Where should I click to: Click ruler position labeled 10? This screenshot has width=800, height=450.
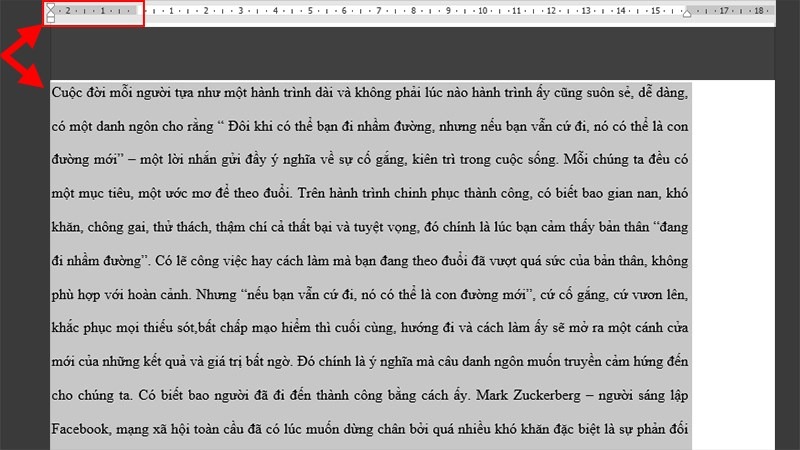(483, 11)
